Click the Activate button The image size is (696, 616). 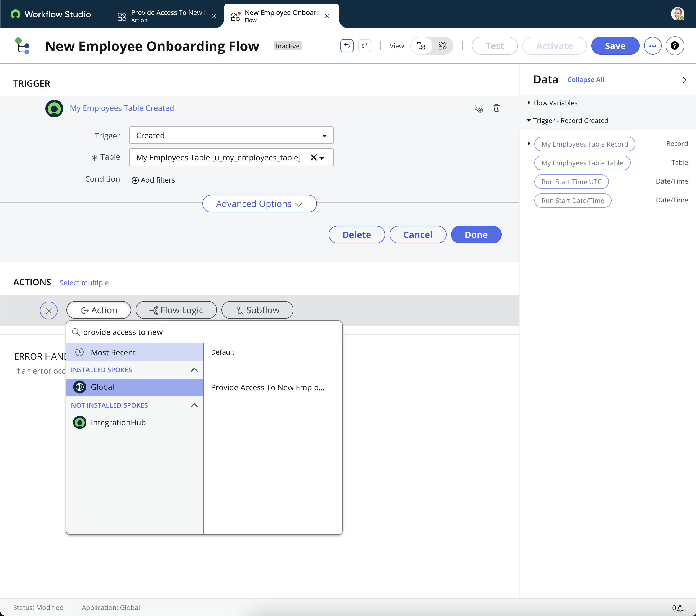click(554, 46)
